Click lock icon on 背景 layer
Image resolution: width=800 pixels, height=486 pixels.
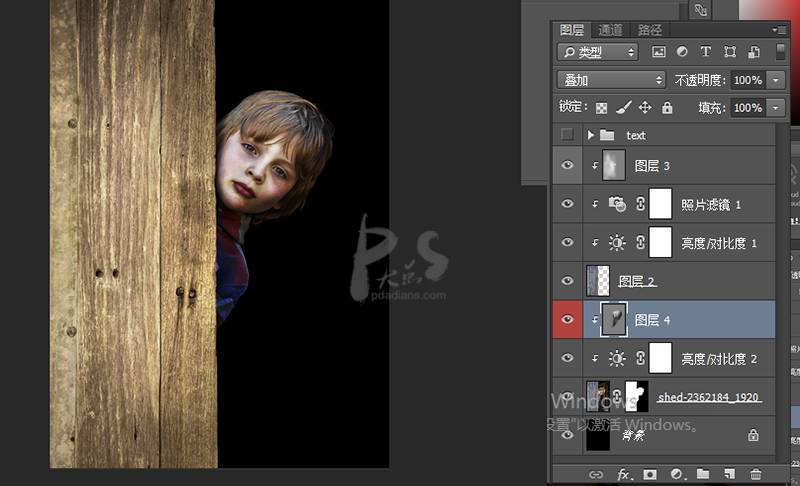753,435
